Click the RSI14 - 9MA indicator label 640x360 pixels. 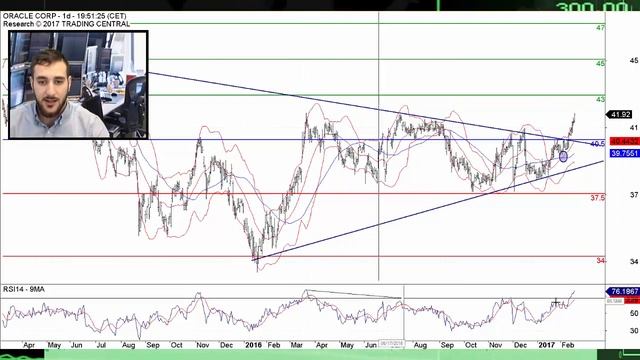[x=24, y=289]
